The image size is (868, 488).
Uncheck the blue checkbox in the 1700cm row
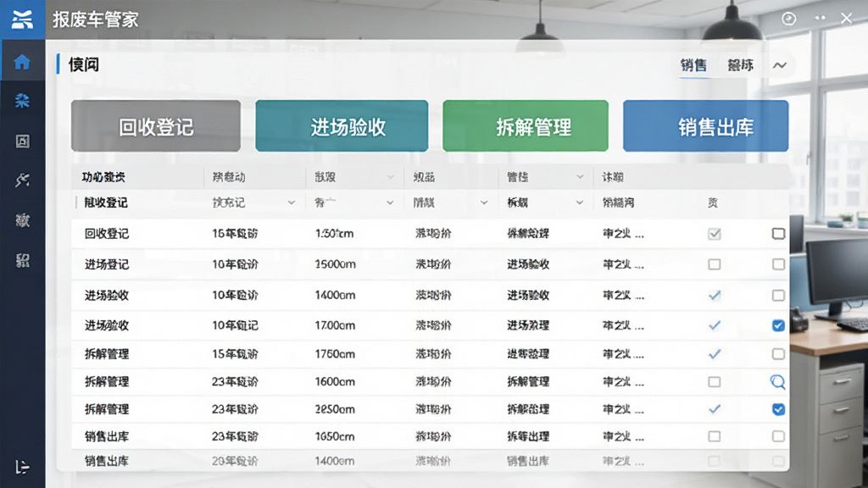pyautogui.click(x=778, y=325)
